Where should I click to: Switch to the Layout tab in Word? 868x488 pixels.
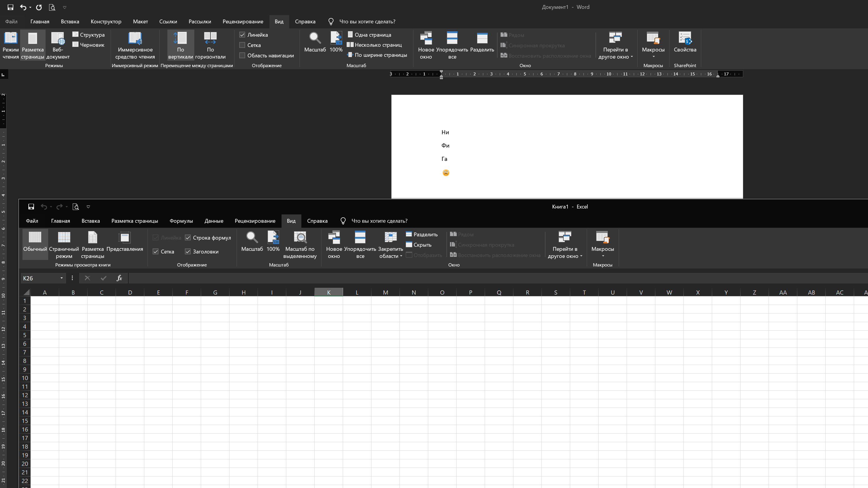point(140,22)
